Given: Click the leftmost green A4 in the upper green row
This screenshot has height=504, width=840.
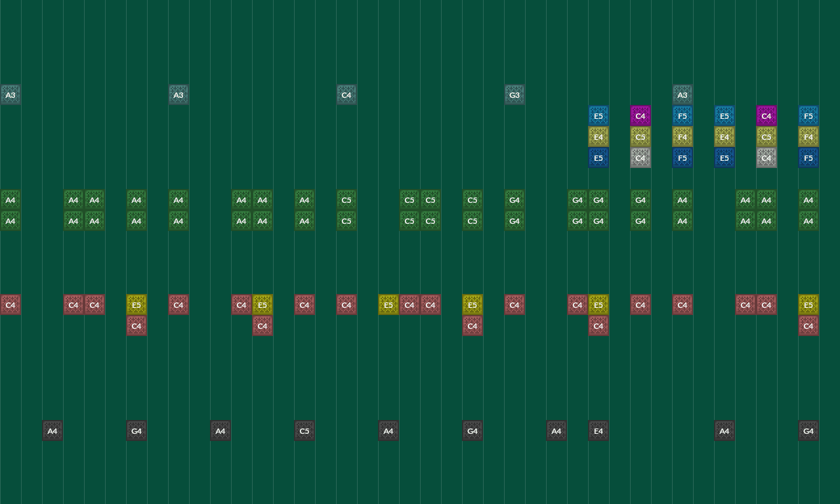Looking at the screenshot, I should tap(10, 199).
